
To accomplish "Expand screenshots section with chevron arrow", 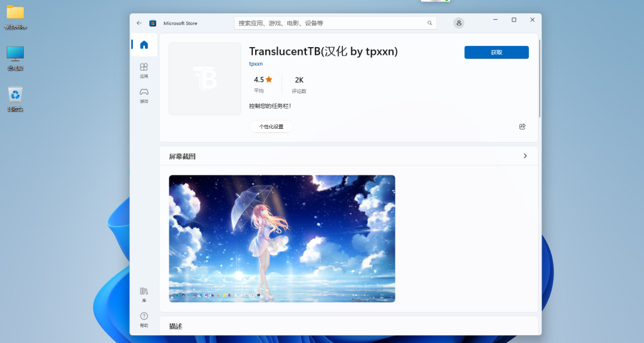I will (525, 156).
